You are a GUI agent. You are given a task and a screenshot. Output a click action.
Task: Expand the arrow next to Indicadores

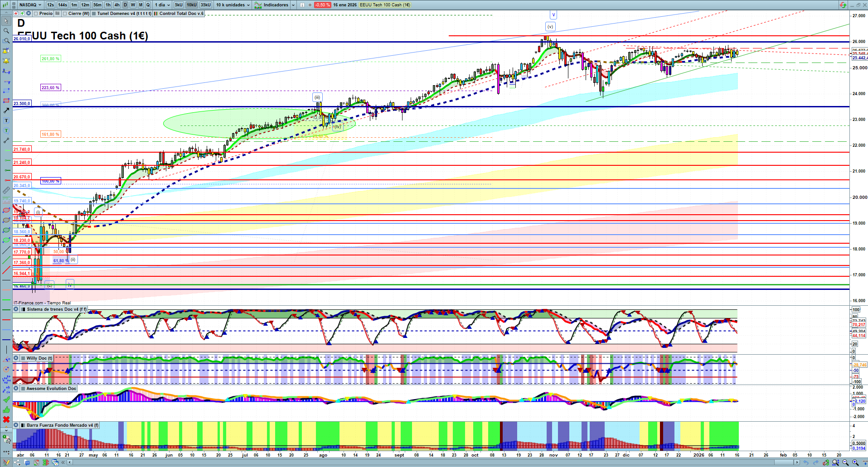[293, 5]
